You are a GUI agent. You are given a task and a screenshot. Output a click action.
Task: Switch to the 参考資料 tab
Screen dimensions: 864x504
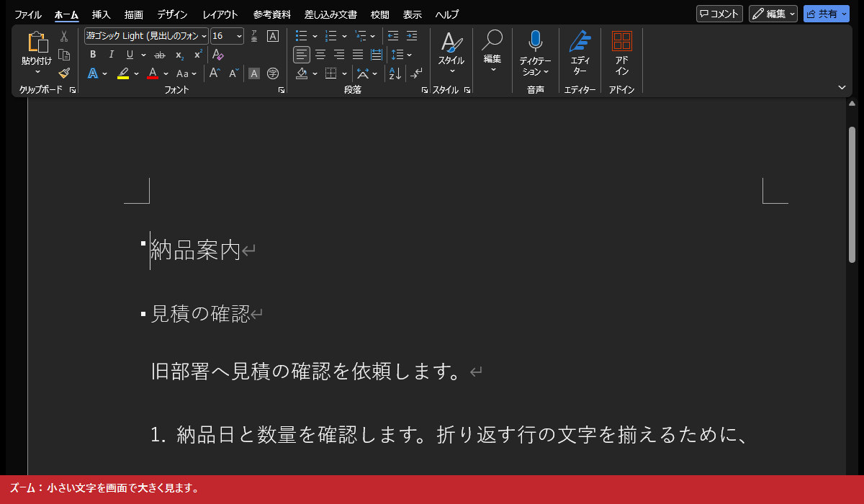click(272, 14)
